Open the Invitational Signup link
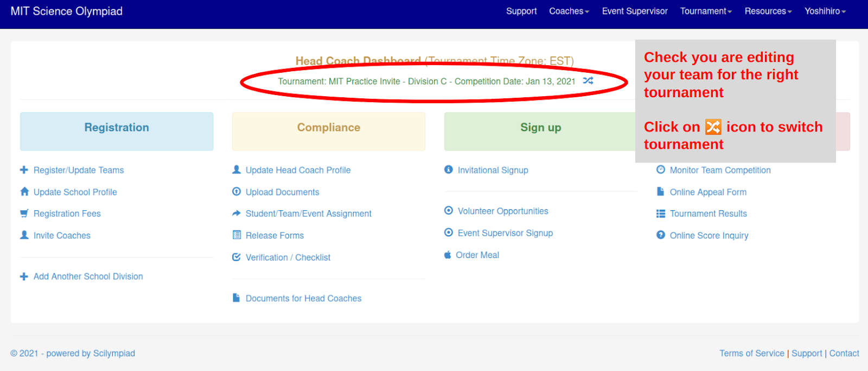Screen dimensions: 868x371 (493, 170)
